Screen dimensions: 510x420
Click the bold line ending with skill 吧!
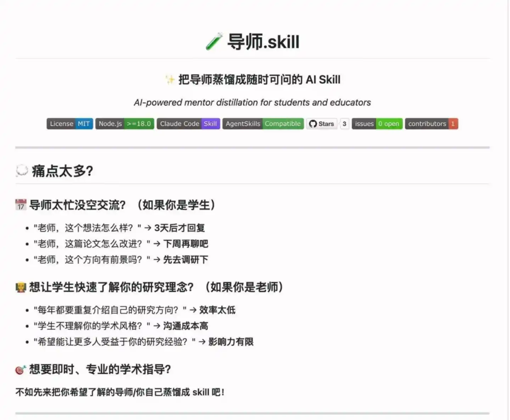120,392
